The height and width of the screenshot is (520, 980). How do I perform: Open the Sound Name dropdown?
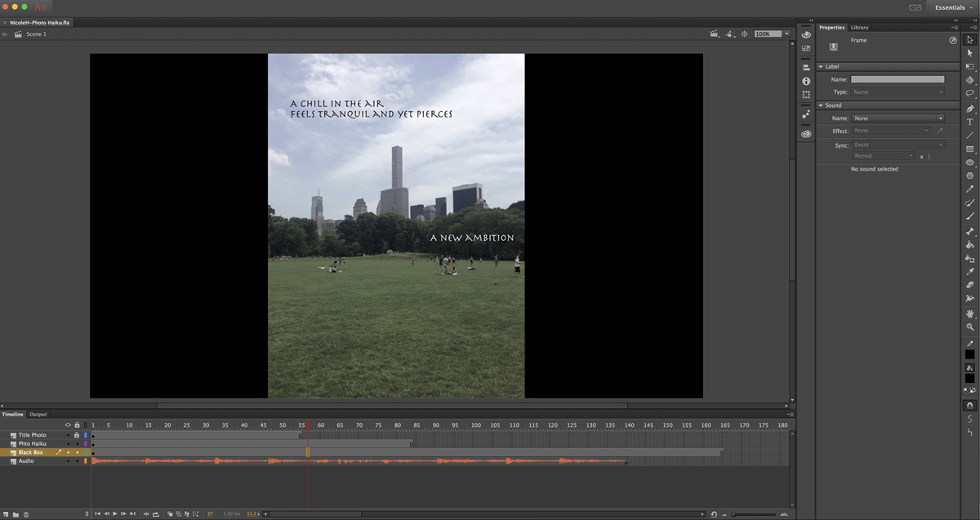pos(898,118)
